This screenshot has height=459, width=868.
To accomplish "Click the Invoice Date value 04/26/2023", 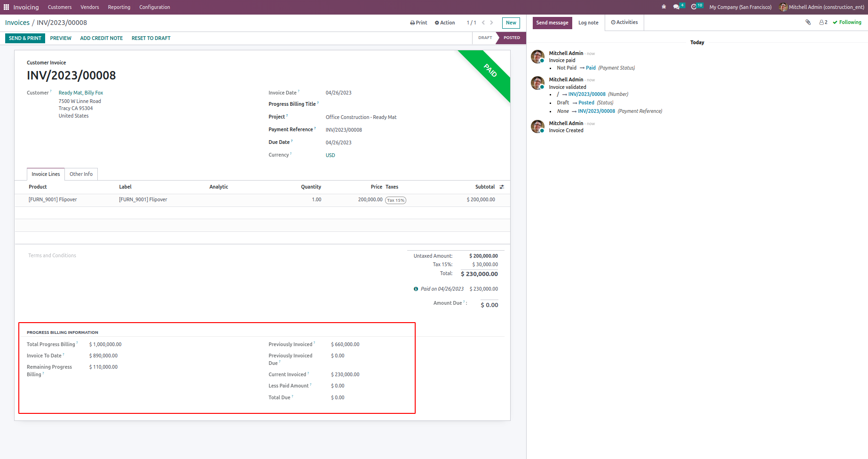I will click(x=339, y=93).
